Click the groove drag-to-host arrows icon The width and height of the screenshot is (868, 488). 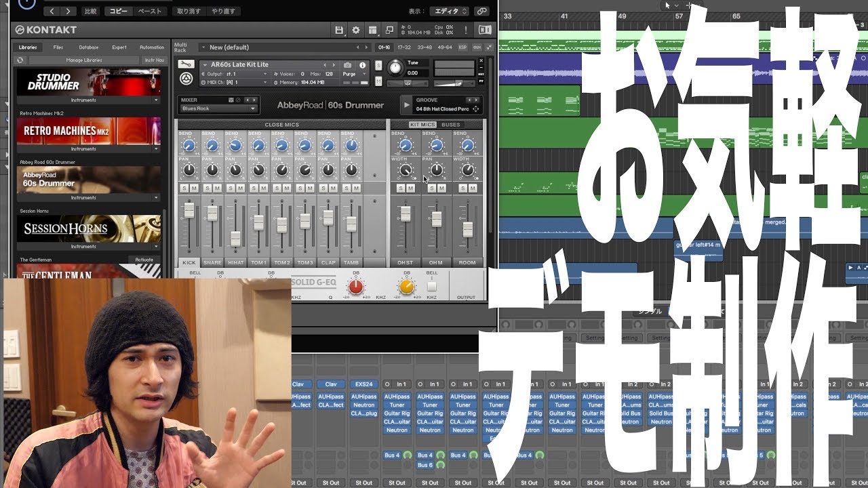coord(475,109)
